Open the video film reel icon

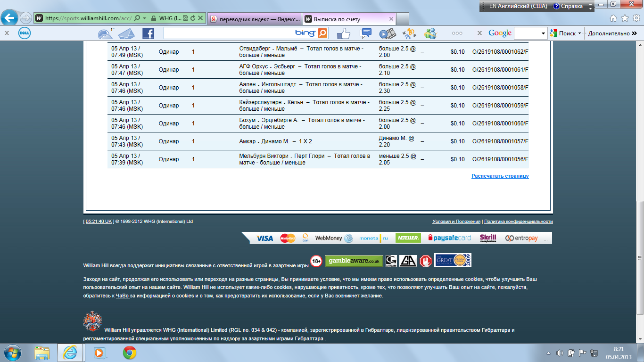pyautogui.click(x=388, y=33)
